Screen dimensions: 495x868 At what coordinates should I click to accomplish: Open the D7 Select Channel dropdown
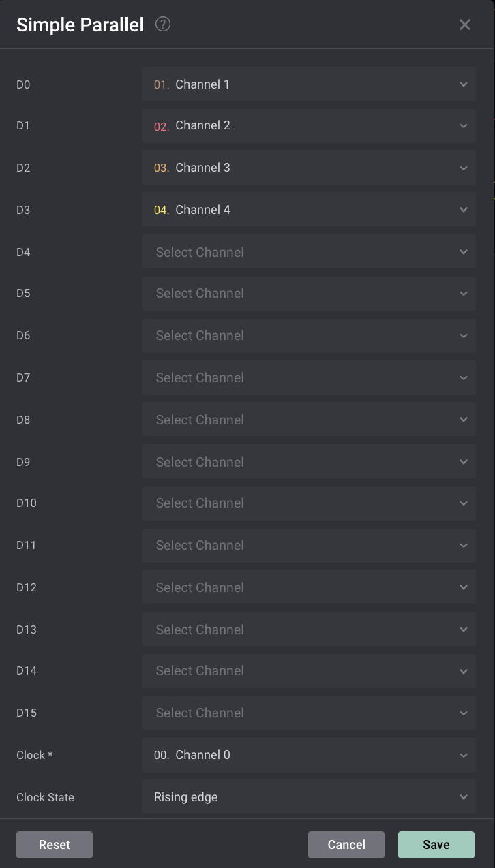tap(308, 378)
